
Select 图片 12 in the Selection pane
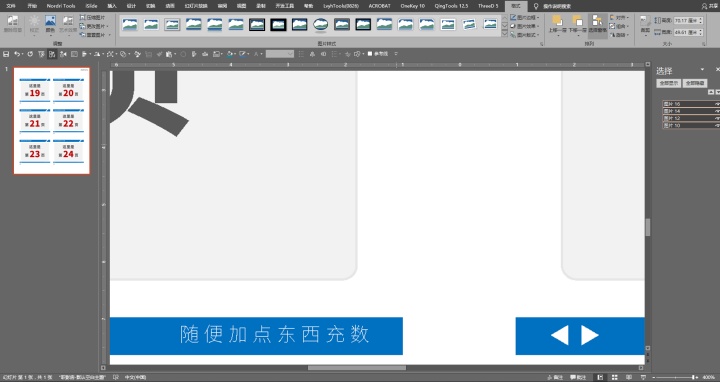691,118
